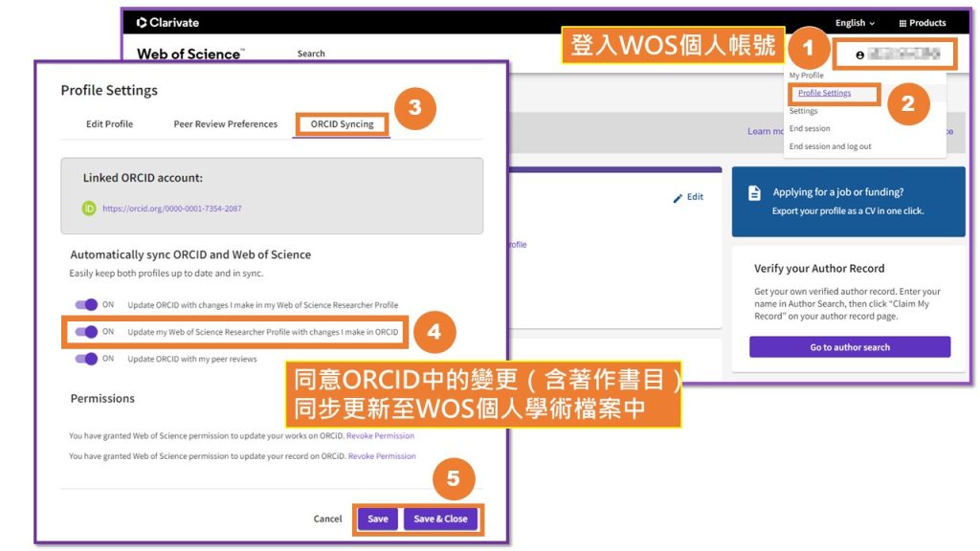Choose End session and log out
The image size is (980, 551).
(830, 146)
